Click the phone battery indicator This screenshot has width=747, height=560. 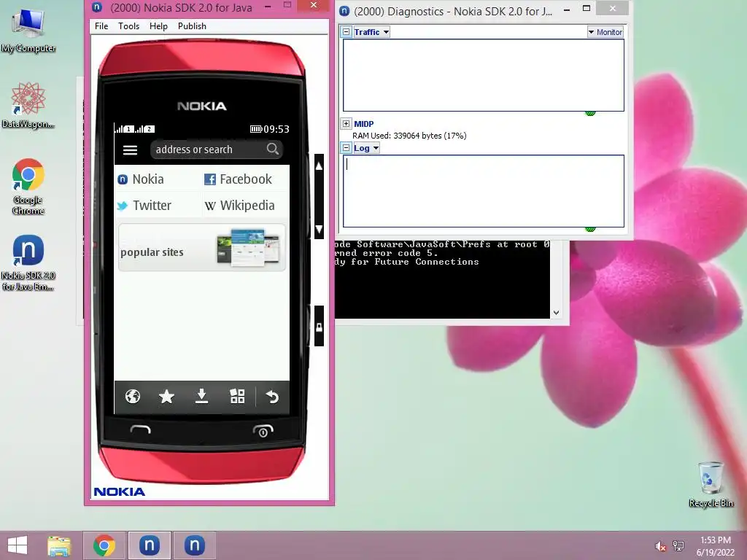(x=256, y=129)
